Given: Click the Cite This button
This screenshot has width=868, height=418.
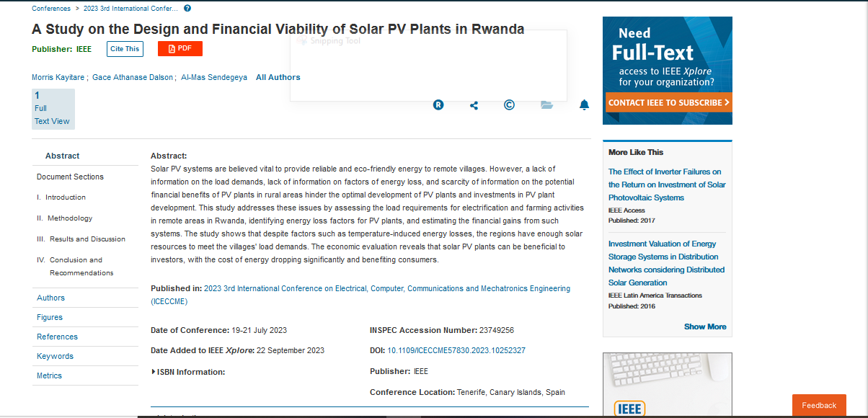Looking at the screenshot, I should coord(125,49).
